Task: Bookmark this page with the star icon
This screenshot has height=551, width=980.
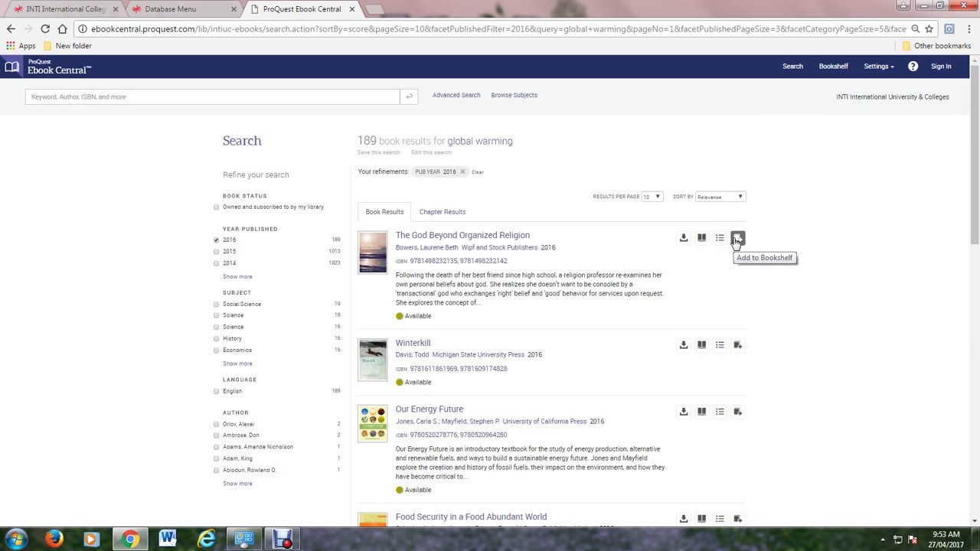Action: point(929,29)
